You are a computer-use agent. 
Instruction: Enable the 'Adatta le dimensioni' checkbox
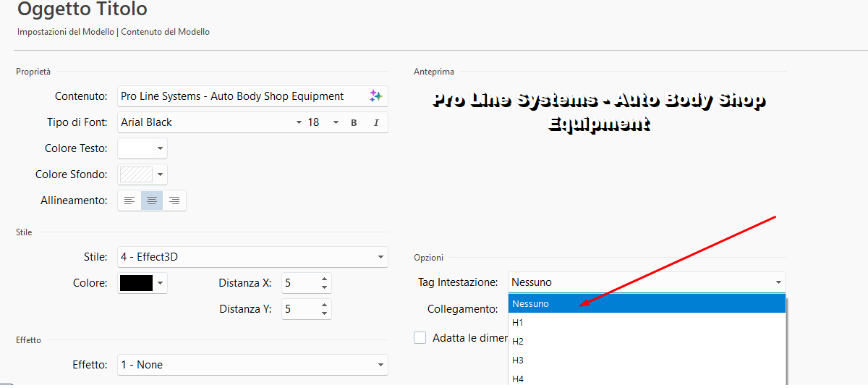(x=420, y=338)
